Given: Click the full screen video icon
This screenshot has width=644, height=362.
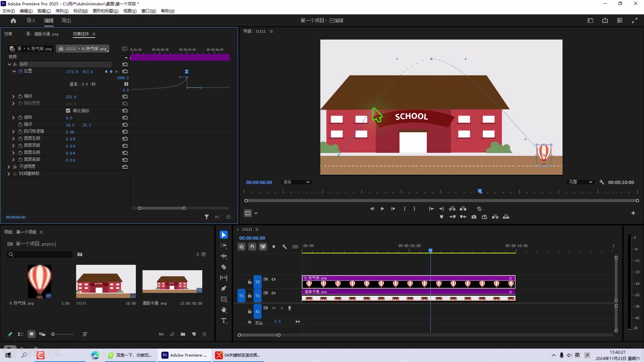Looking at the screenshot, I should click(x=635, y=20).
